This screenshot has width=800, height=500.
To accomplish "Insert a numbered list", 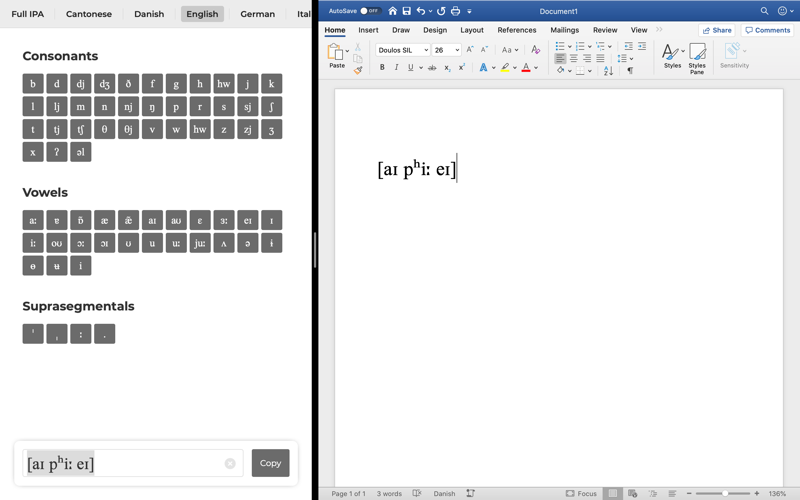I will click(580, 46).
